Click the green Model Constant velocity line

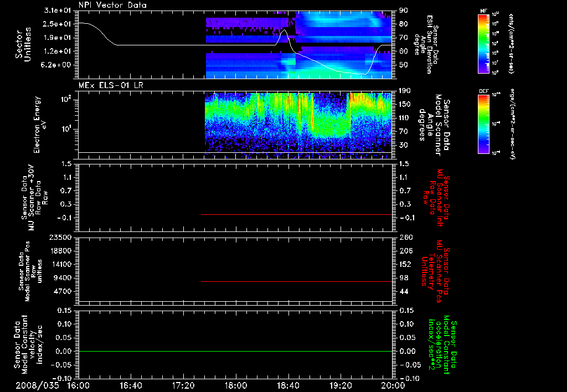pos(235,351)
